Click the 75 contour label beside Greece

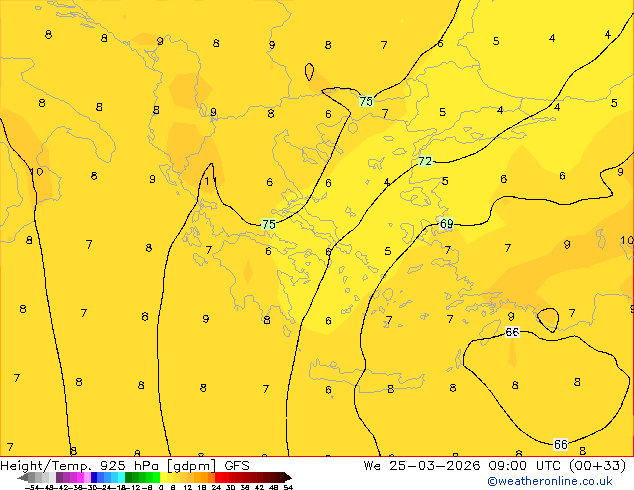(268, 224)
